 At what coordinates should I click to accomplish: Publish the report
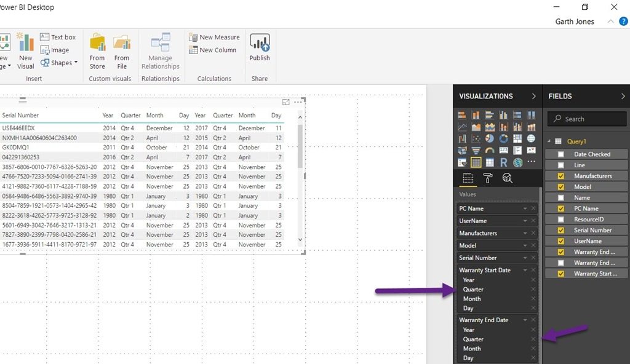[260, 47]
